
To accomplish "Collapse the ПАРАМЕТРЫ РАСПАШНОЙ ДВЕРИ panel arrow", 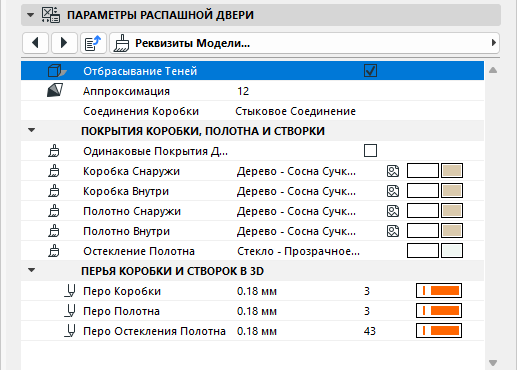I will [x=31, y=15].
